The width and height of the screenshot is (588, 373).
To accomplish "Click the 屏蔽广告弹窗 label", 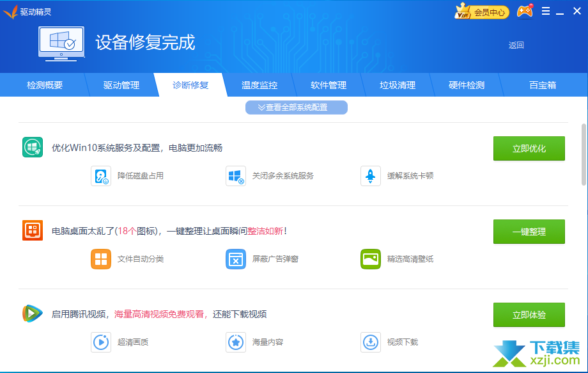I will click(x=275, y=259).
